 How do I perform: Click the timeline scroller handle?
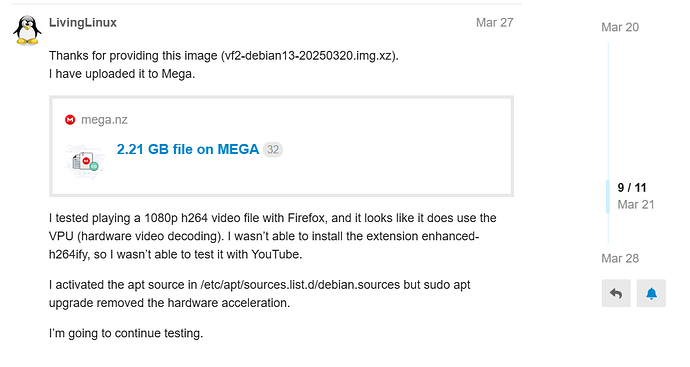tap(608, 196)
